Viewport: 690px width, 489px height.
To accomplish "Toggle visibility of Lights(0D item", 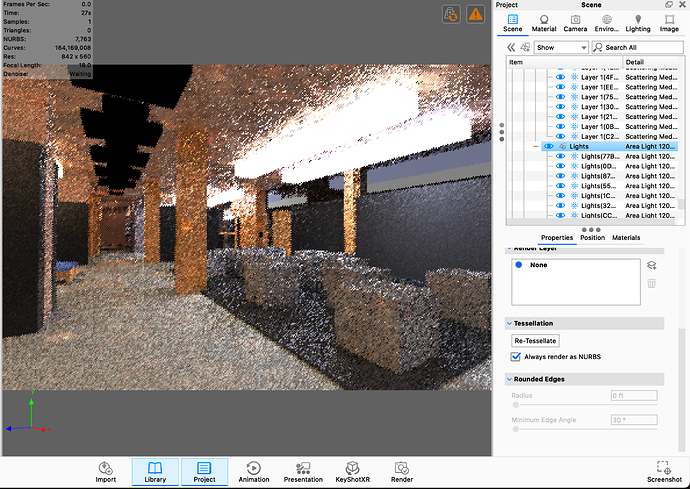I will coord(560,166).
